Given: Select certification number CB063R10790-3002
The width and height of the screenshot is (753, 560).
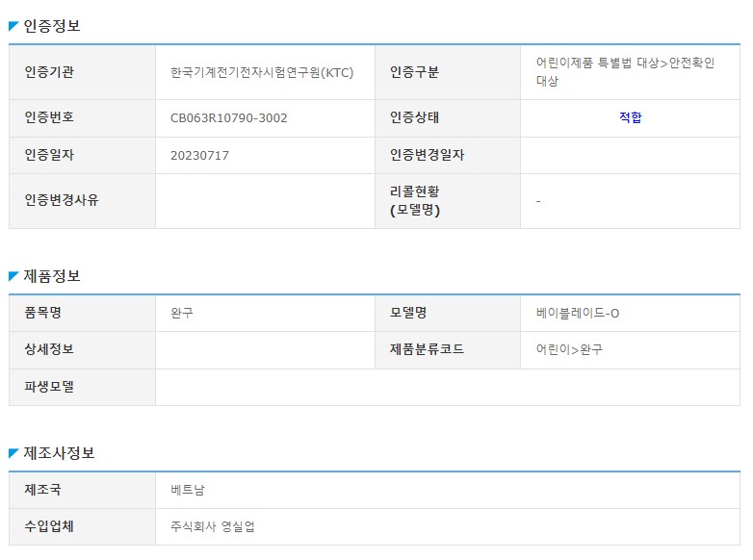Looking at the screenshot, I should coord(228,118).
